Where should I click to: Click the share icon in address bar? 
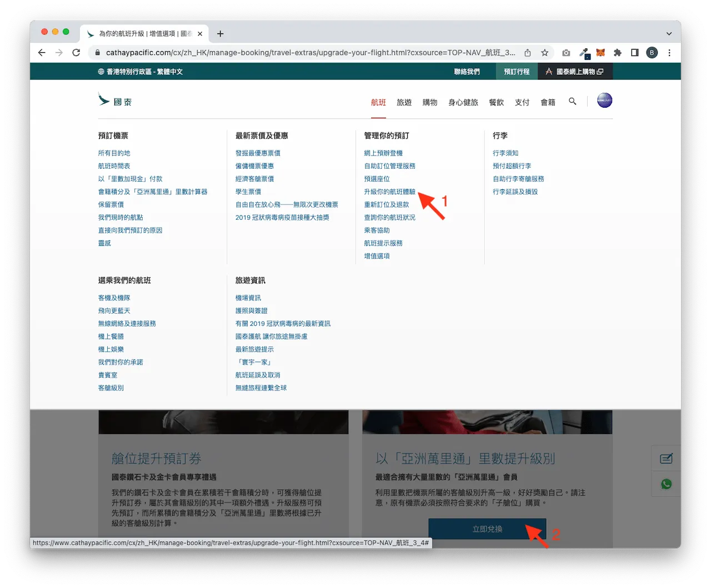click(x=528, y=53)
